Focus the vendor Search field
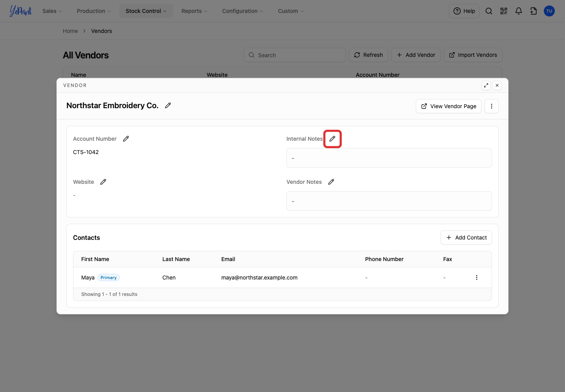Screen dimensions: 565x392 point(295,55)
